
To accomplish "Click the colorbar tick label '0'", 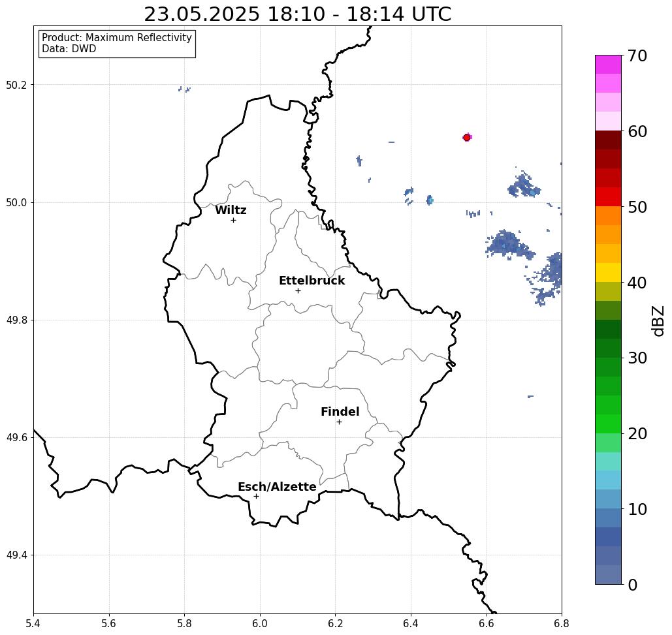I will (x=633, y=585).
